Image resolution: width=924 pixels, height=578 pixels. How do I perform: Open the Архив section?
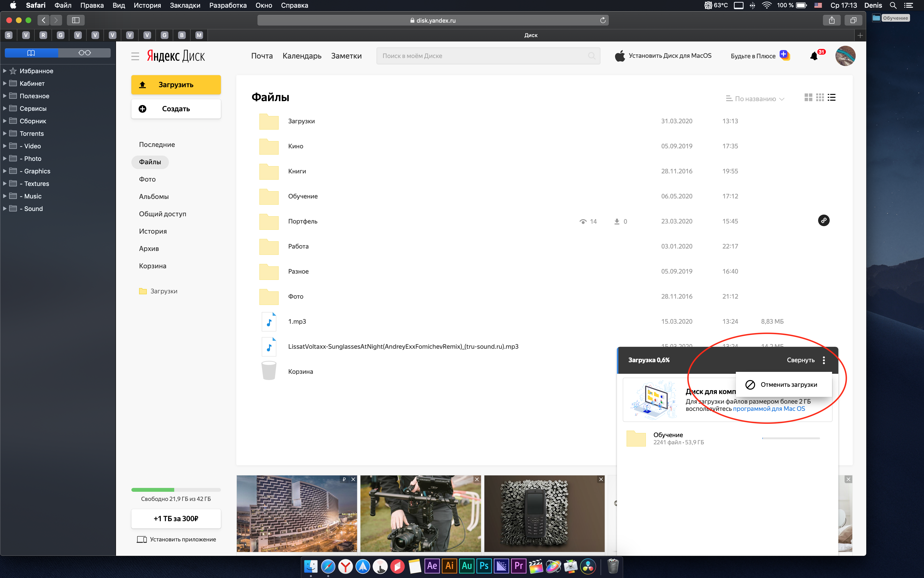[149, 249]
